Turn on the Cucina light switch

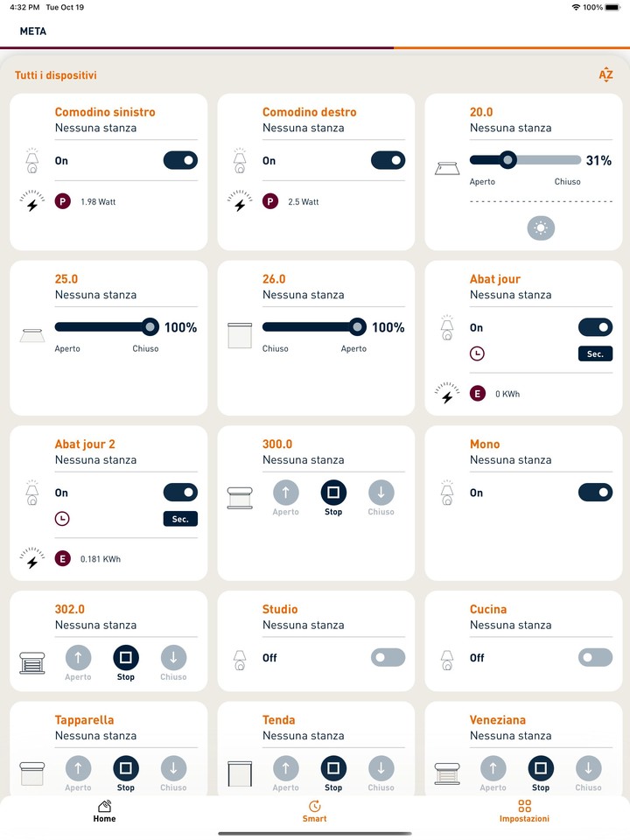595,658
